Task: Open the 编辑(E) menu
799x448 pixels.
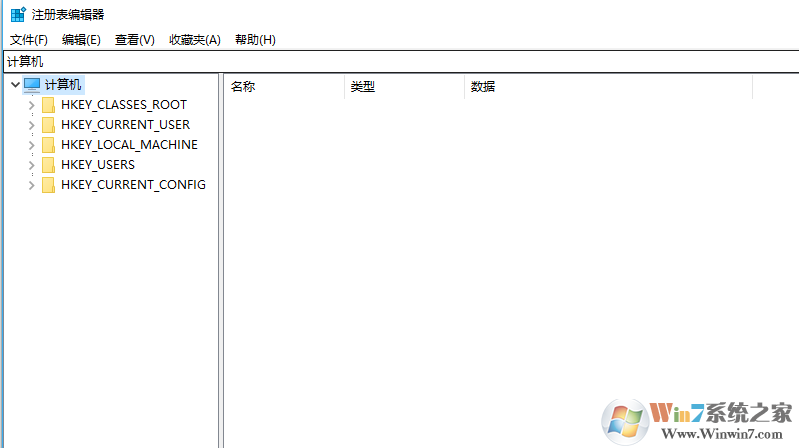Action: (81, 40)
